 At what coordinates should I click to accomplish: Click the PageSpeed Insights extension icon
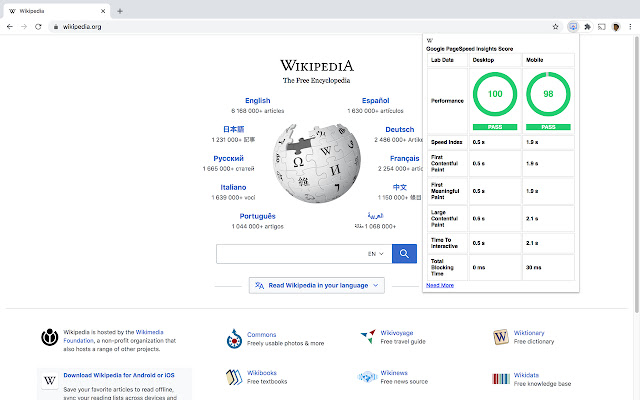(x=572, y=27)
